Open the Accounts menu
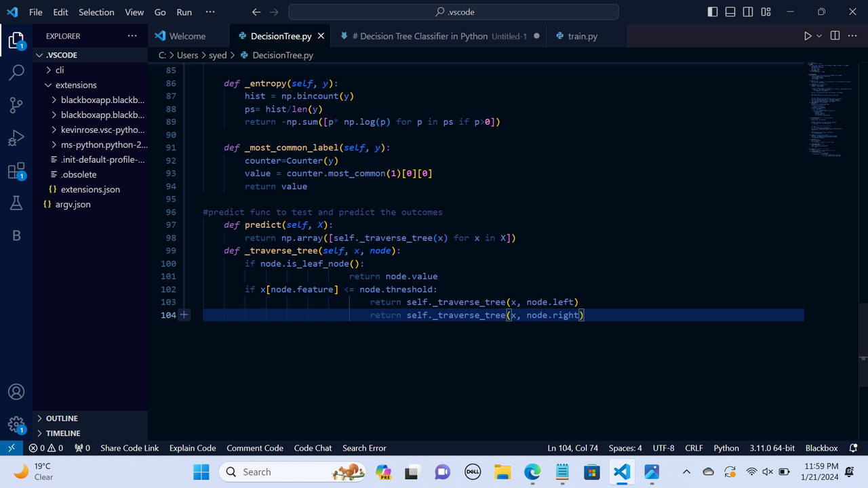868x488 pixels. pyautogui.click(x=16, y=392)
